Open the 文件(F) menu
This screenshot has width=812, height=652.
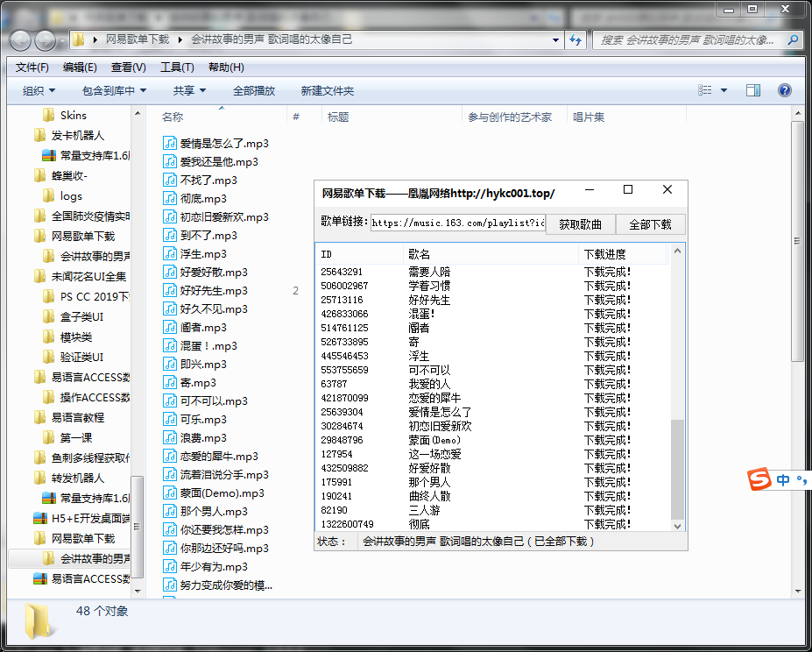pyautogui.click(x=32, y=67)
